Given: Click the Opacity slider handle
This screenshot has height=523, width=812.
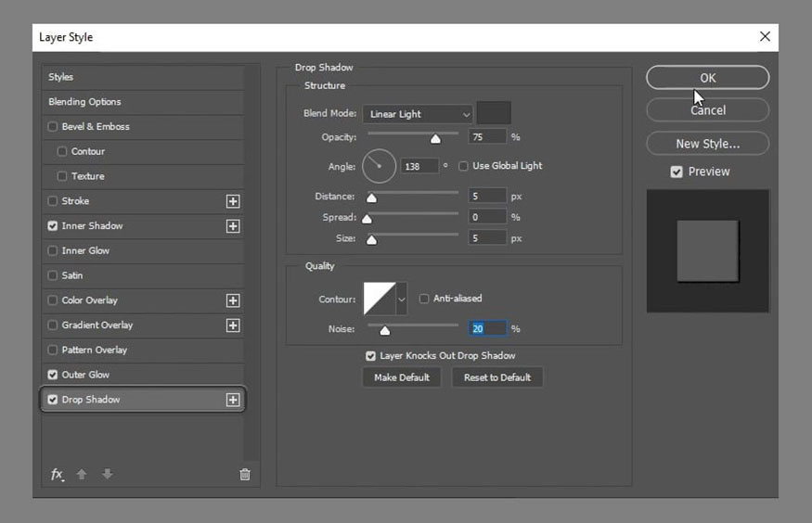Looking at the screenshot, I should click(x=435, y=139).
